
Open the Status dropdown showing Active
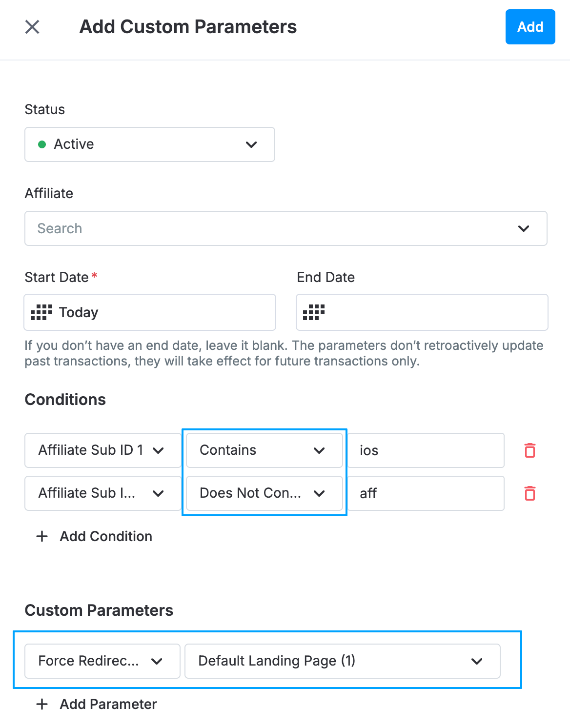click(x=150, y=144)
